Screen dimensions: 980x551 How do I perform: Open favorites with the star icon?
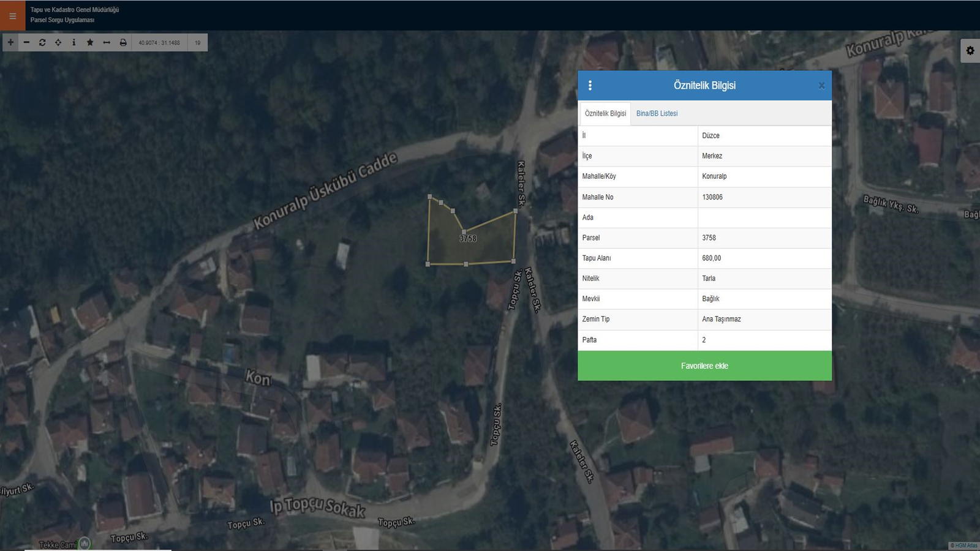pos(90,42)
